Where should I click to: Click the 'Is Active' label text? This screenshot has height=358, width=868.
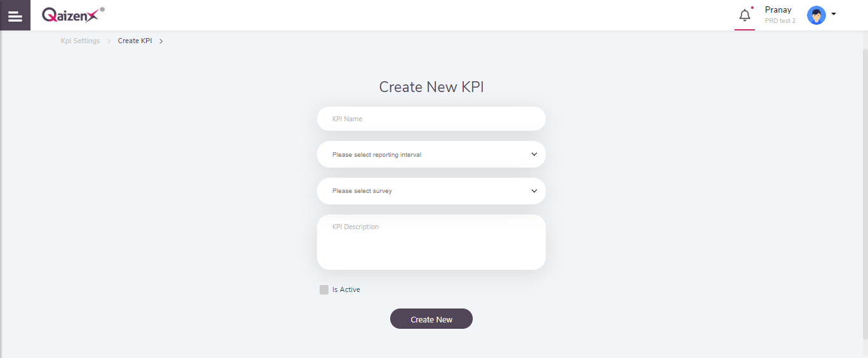click(346, 289)
